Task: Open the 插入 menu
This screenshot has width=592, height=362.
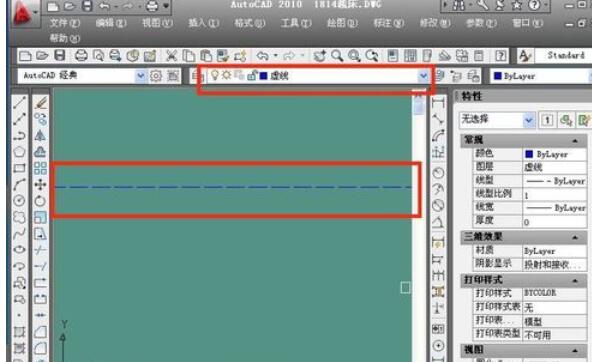Action: [x=204, y=23]
